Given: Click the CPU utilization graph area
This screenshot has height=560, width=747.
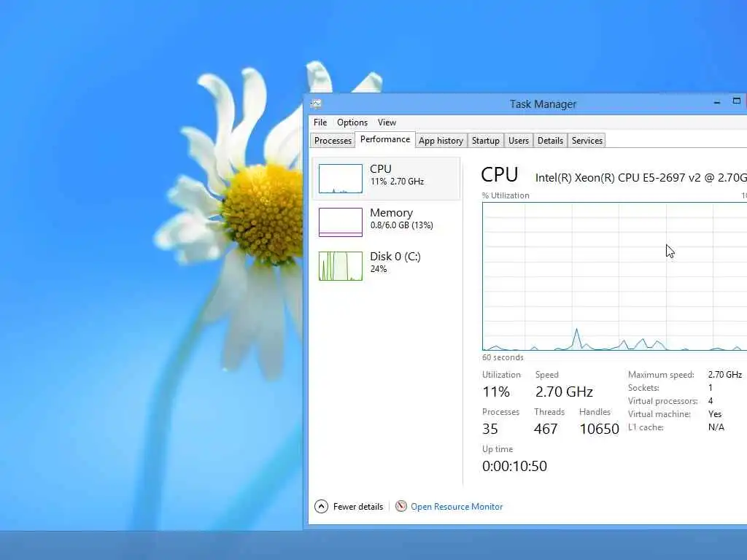Looking at the screenshot, I should [614, 276].
